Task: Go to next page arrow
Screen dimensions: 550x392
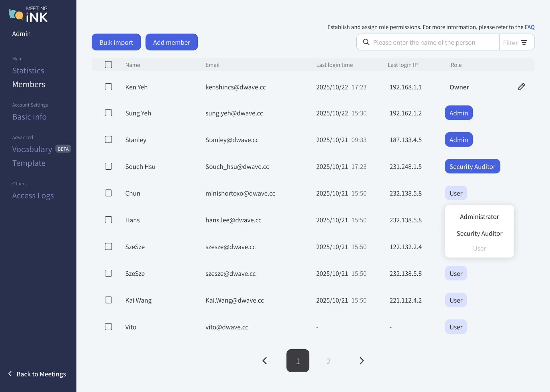Action: tap(362, 360)
